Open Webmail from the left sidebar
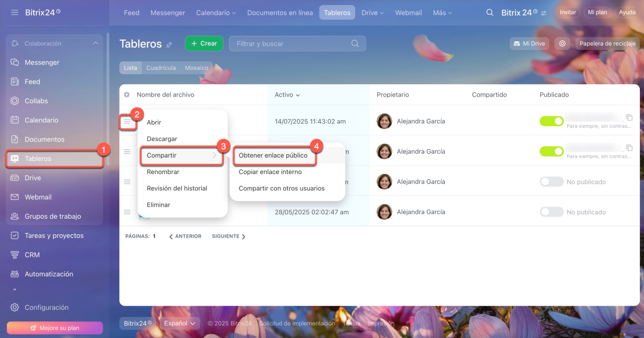This screenshot has width=644, height=338. click(38, 197)
